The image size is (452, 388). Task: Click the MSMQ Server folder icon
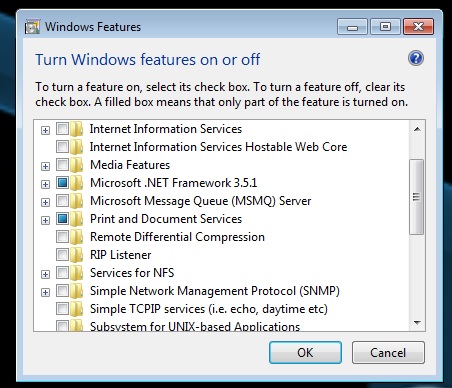pos(76,201)
